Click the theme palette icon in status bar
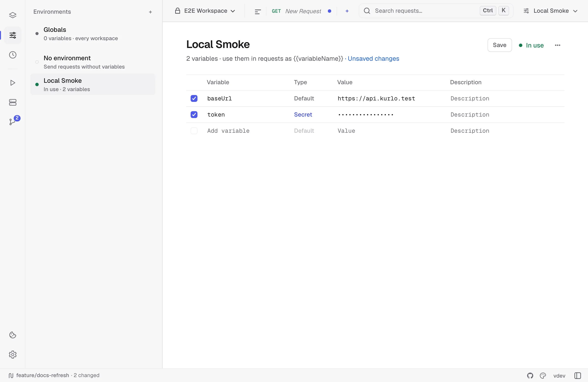Screen dimensions: 588x382 tap(543, 376)
